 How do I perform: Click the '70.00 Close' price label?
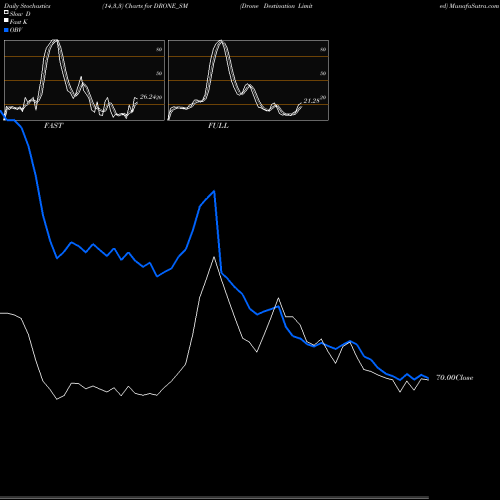(x=455, y=378)
